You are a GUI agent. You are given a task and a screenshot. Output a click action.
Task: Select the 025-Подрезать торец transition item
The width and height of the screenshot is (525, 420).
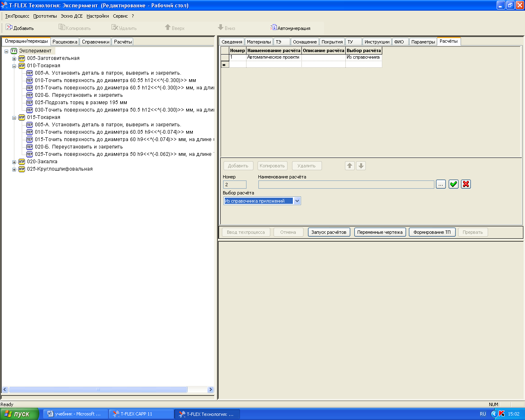(81, 103)
